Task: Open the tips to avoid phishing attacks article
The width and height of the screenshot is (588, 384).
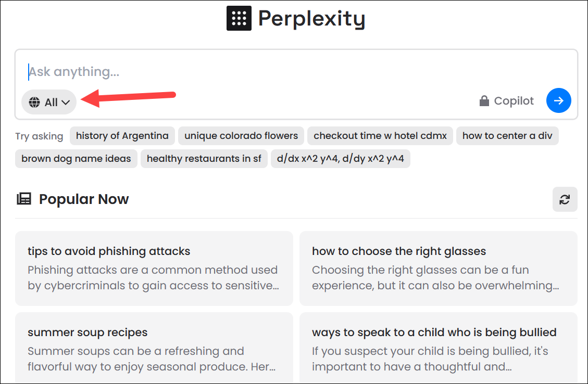Action: 154,268
